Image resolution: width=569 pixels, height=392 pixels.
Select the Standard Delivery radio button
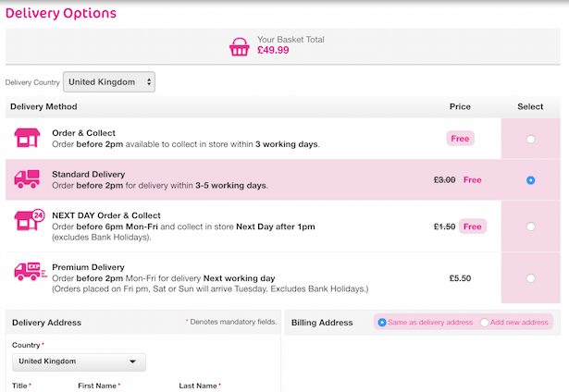point(530,180)
